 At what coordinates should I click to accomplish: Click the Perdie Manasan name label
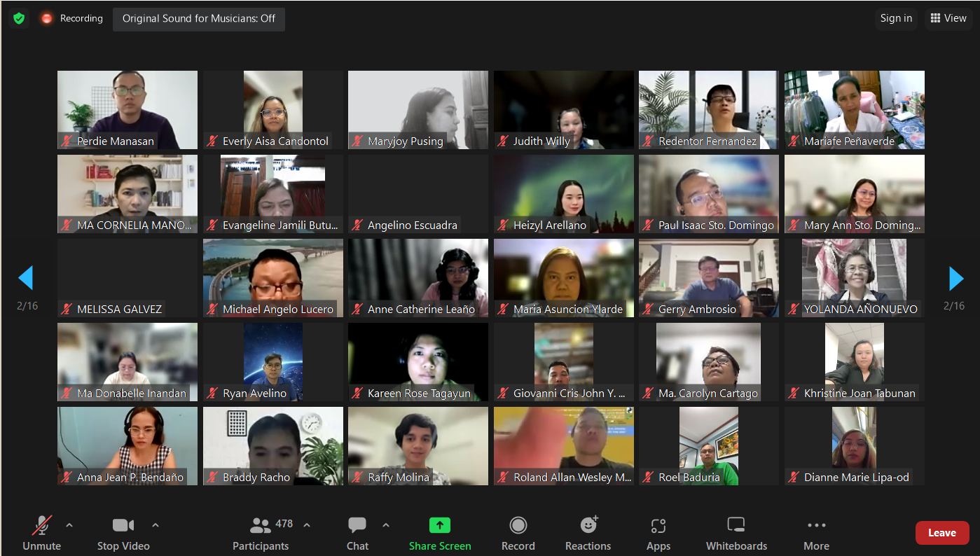tap(116, 141)
